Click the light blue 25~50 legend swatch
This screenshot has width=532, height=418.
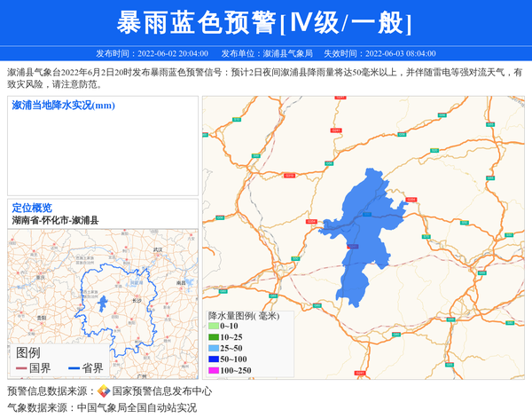(213, 349)
